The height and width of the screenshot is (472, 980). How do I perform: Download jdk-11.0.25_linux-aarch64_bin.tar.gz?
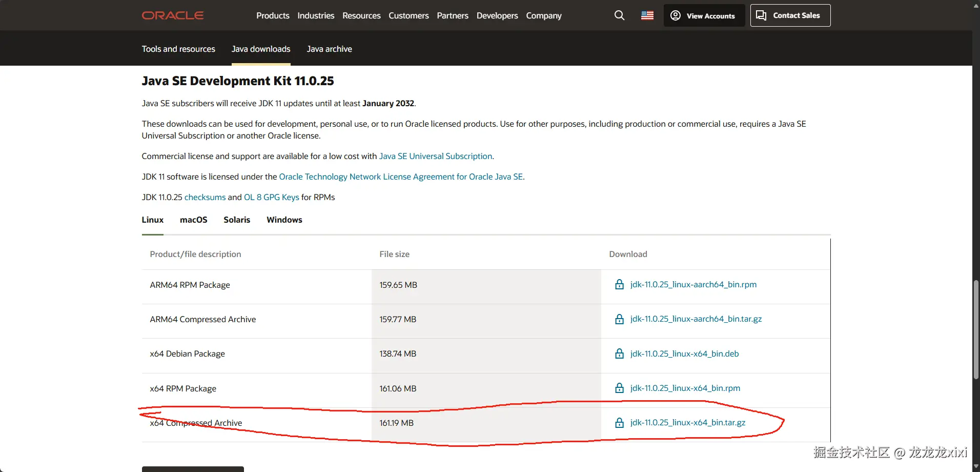tap(696, 319)
